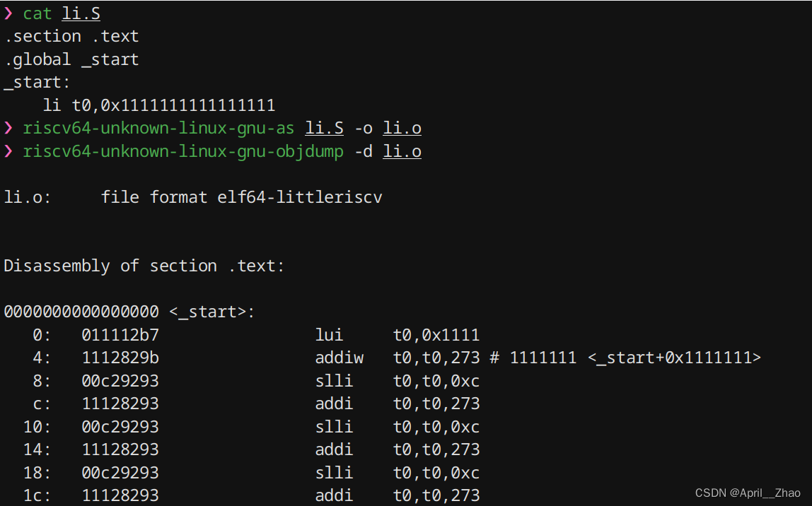
Task: Click the li.o output file after -o
Action: point(402,128)
